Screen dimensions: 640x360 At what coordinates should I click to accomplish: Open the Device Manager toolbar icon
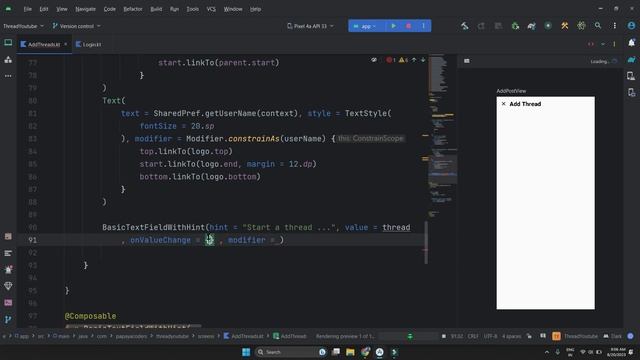coord(548,26)
